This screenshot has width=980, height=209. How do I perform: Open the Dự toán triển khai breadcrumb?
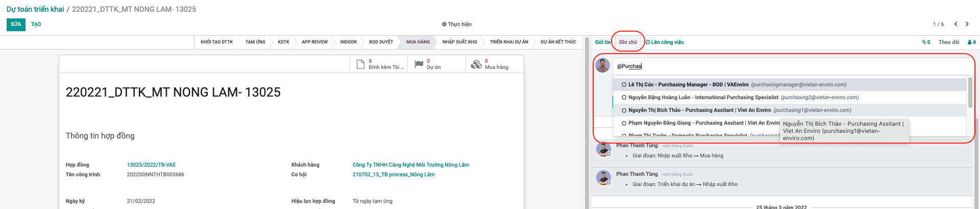(x=35, y=9)
